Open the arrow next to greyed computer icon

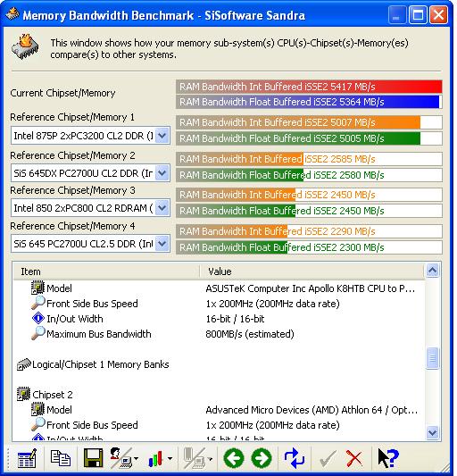tap(210, 459)
